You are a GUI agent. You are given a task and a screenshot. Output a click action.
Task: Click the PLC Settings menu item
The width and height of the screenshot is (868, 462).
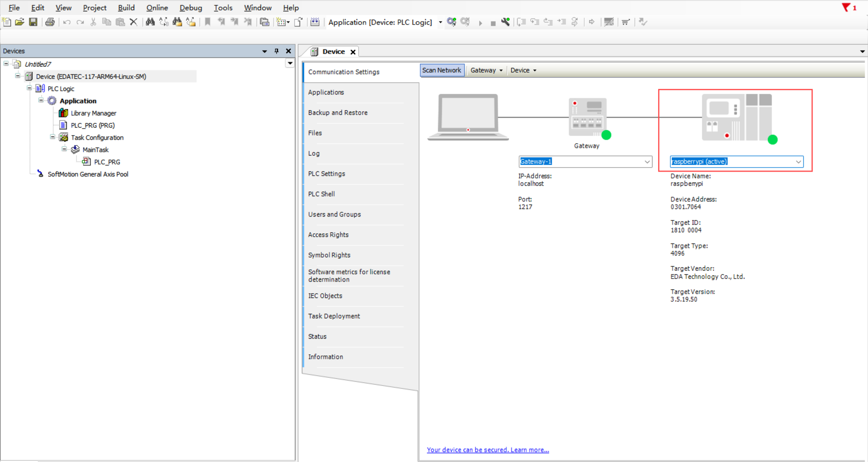(326, 173)
